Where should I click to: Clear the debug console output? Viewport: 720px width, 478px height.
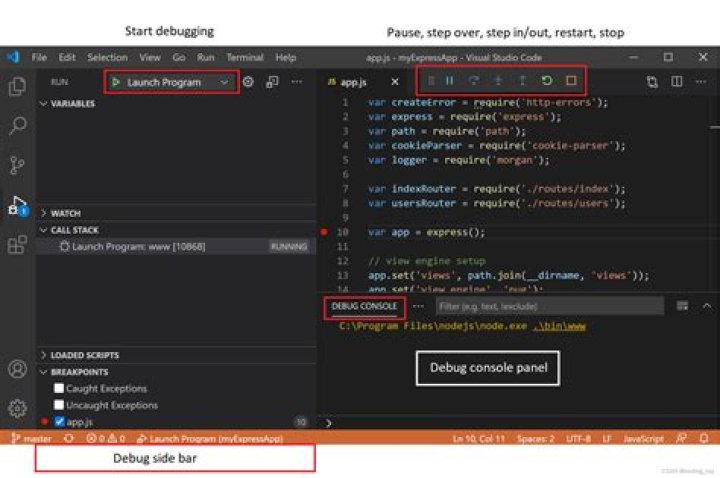682,306
